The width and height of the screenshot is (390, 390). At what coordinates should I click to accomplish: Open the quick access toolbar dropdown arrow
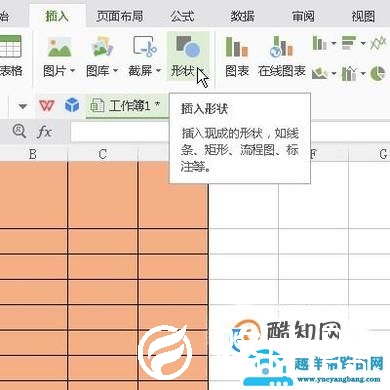[x=22, y=106]
